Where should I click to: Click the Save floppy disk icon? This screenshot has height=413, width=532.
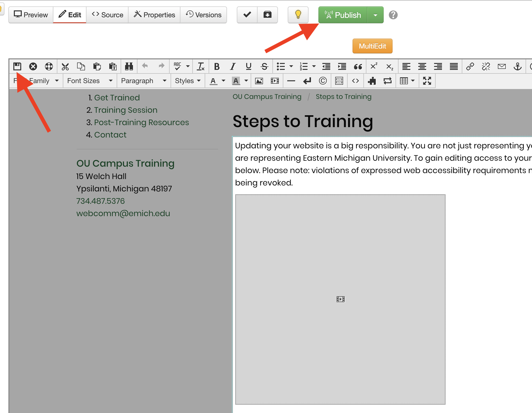17,66
